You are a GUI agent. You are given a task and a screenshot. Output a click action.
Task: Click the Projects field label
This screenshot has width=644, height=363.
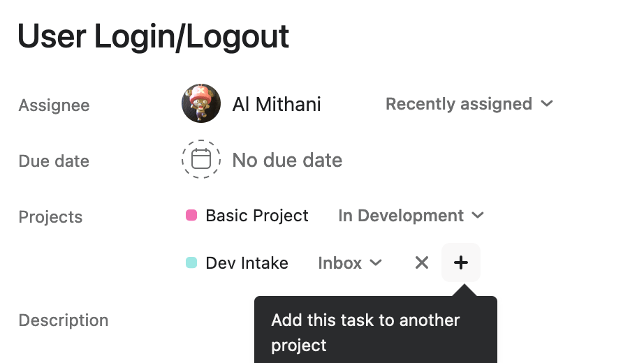tap(50, 217)
